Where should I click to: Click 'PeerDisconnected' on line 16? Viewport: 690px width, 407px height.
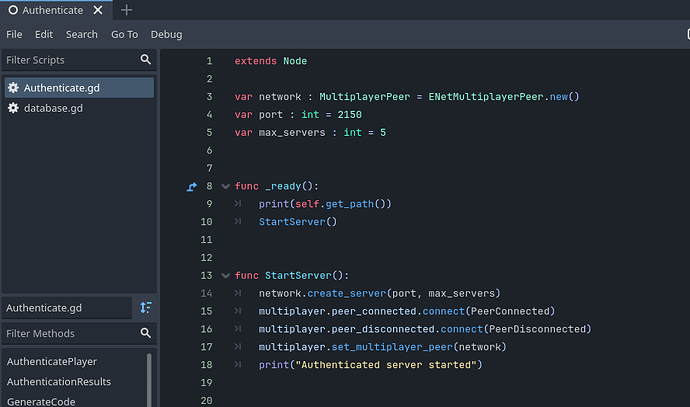click(x=537, y=329)
